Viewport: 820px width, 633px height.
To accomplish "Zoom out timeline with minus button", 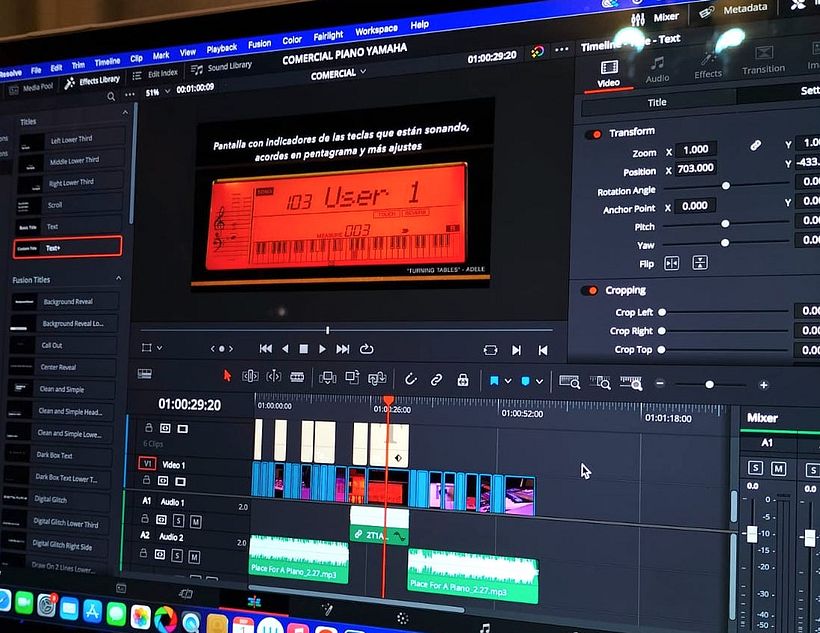I will point(660,383).
